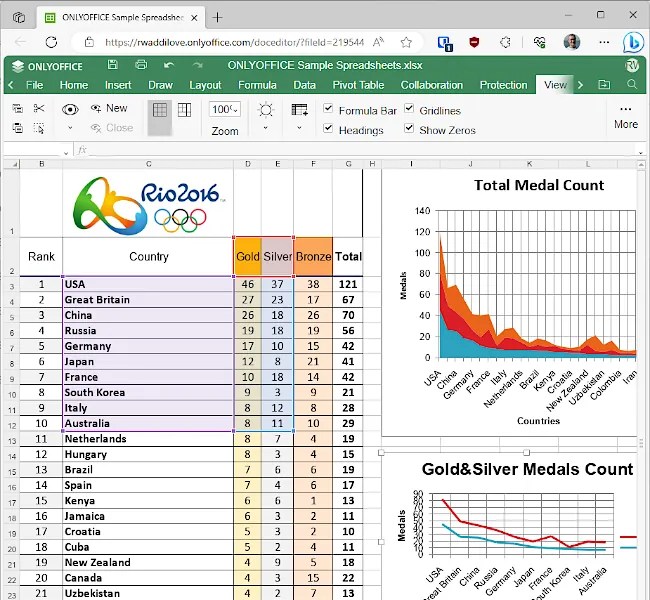Expand the Sheet View dropdown arrow

[x=70, y=128]
